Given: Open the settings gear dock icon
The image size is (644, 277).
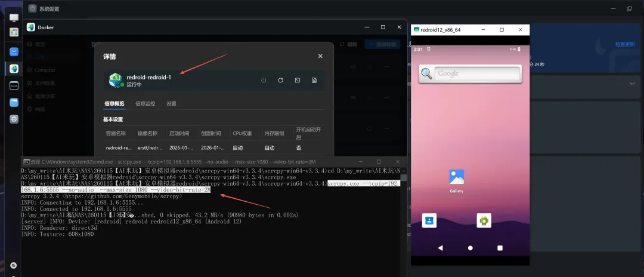Looking at the screenshot, I should click(x=14, y=119).
